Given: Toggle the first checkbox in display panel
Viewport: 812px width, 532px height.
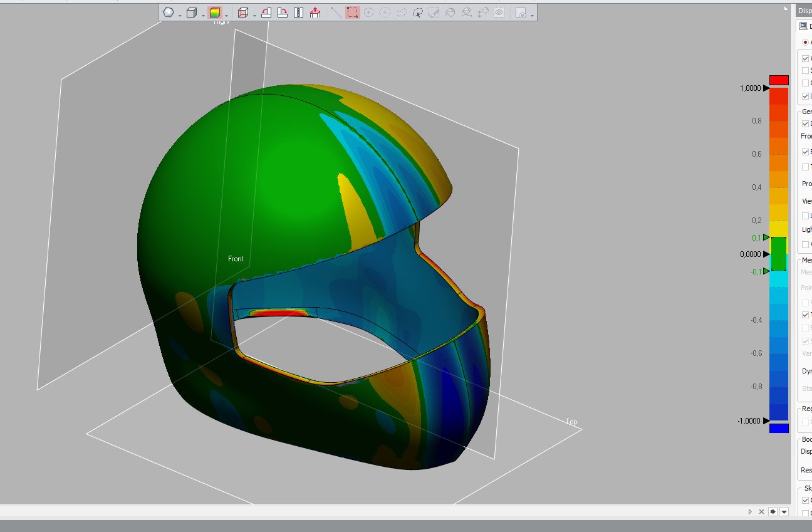Looking at the screenshot, I should click(x=806, y=58).
